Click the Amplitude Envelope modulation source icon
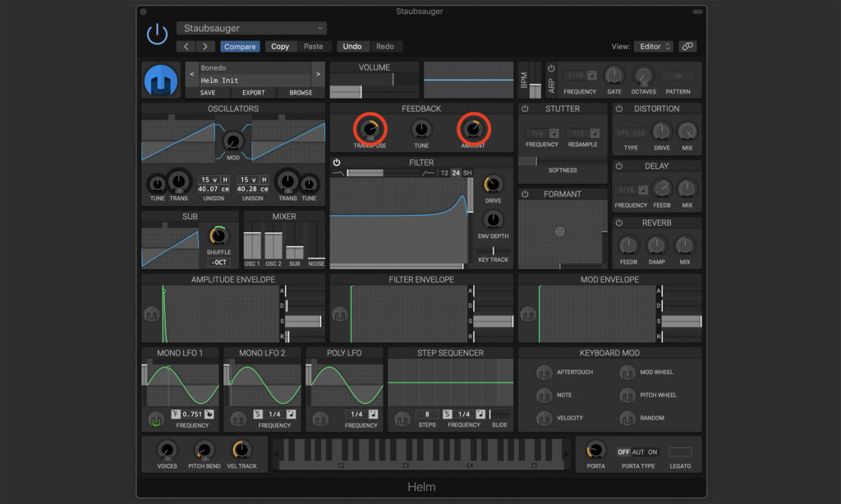Image resolution: width=841 pixels, height=504 pixels. point(152,315)
